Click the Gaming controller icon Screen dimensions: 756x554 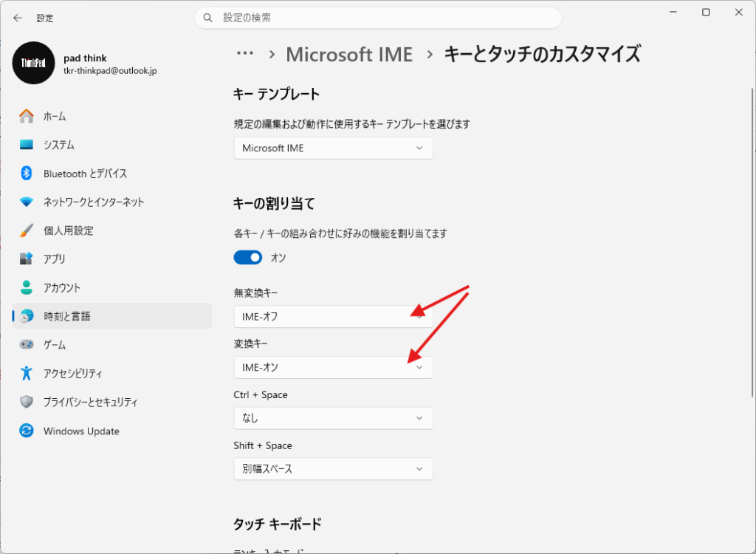click(x=27, y=344)
